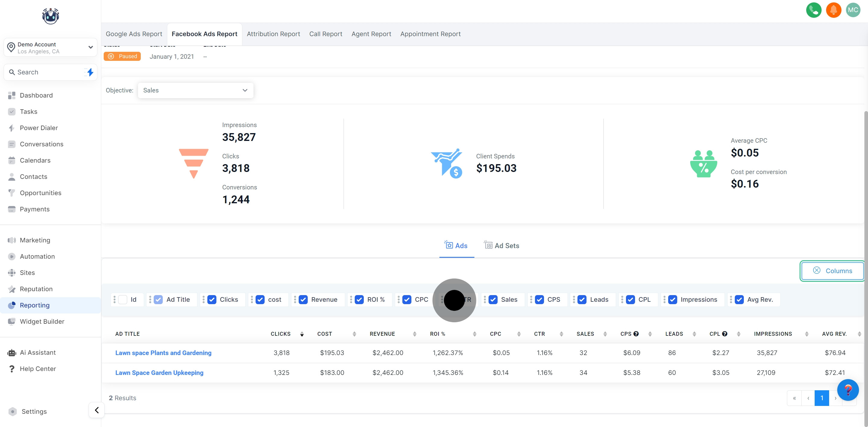Open the Ai Assistant robot icon

coord(12,353)
